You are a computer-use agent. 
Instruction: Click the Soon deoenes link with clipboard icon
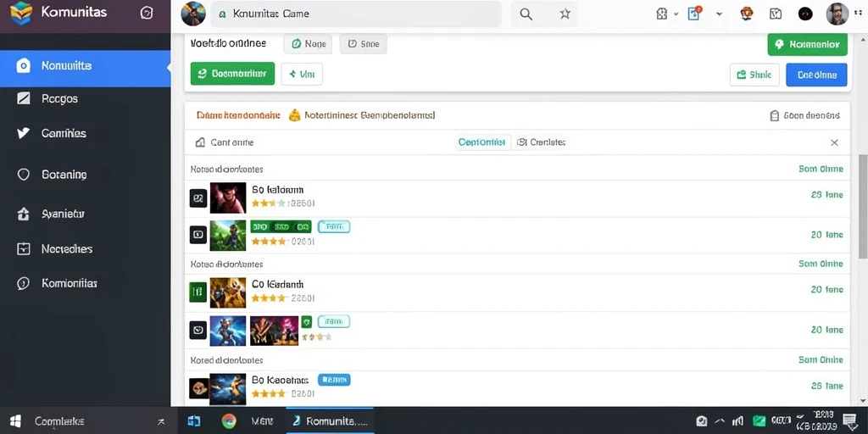[805, 115]
